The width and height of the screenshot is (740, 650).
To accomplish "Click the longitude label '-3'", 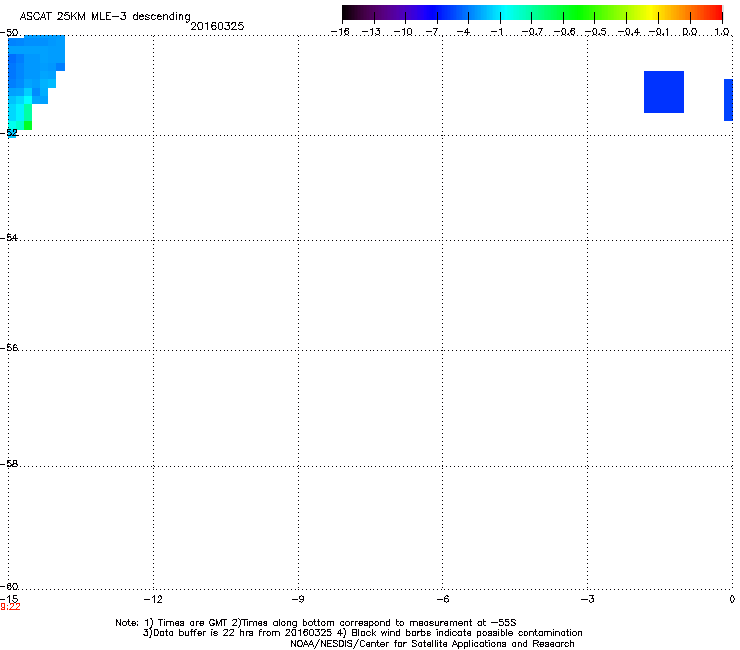I will click(x=587, y=599).
